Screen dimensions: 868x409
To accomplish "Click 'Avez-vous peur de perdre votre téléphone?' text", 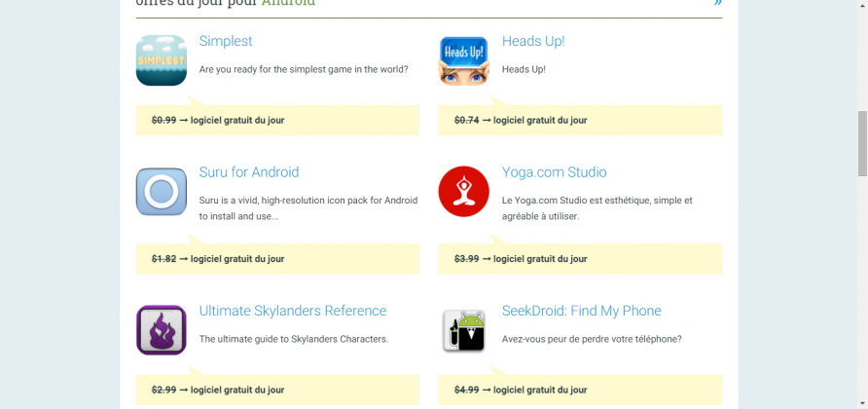I will [x=592, y=339].
